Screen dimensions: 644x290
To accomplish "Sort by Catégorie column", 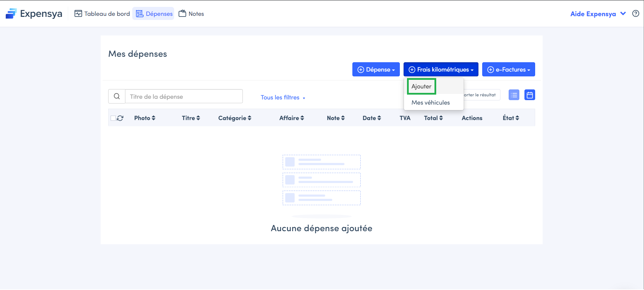I will [235, 118].
